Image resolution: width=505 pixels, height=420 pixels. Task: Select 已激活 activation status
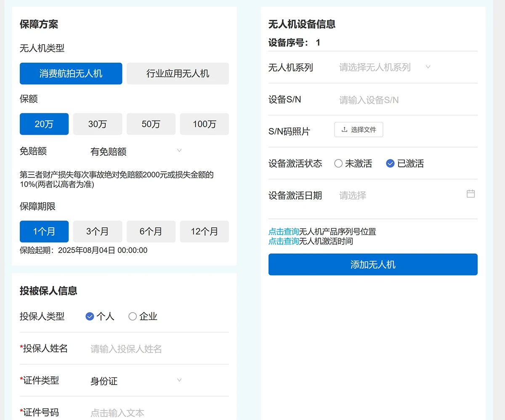click(x=390, y=164)
